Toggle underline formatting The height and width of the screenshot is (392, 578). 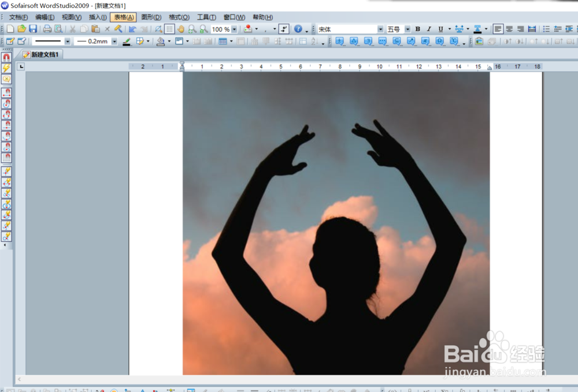coord(440,29)
